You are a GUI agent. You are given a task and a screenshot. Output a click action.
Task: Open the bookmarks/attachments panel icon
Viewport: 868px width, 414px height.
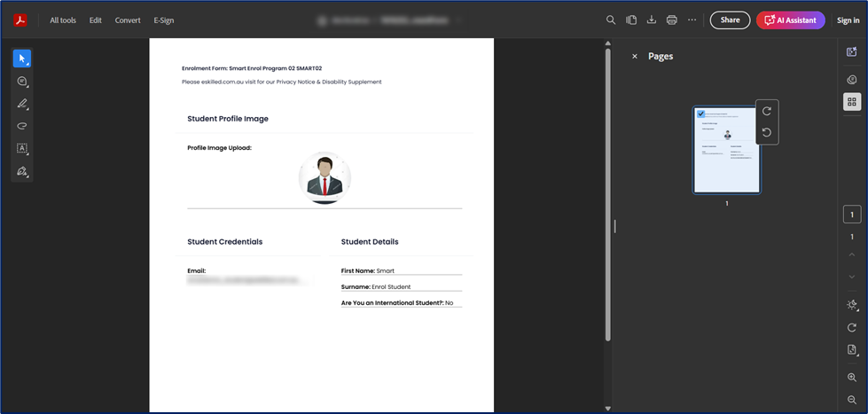pos(852,80)
